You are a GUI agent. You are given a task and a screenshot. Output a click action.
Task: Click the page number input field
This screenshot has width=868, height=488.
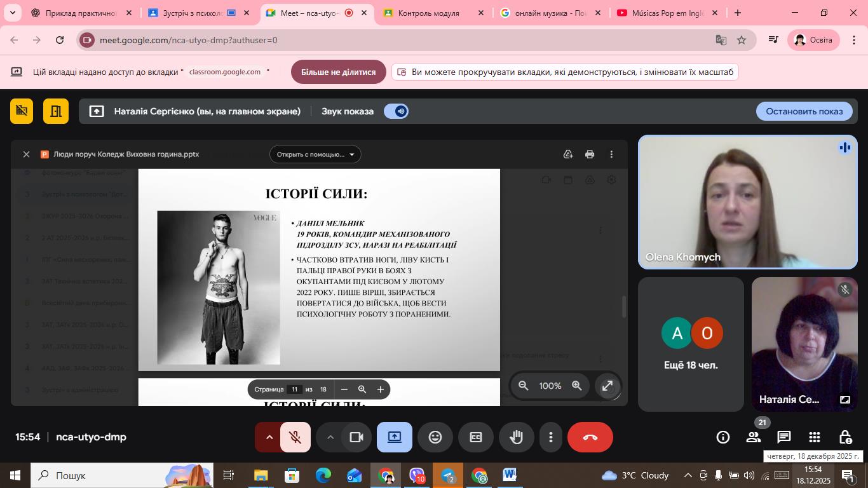pos(294,390)
